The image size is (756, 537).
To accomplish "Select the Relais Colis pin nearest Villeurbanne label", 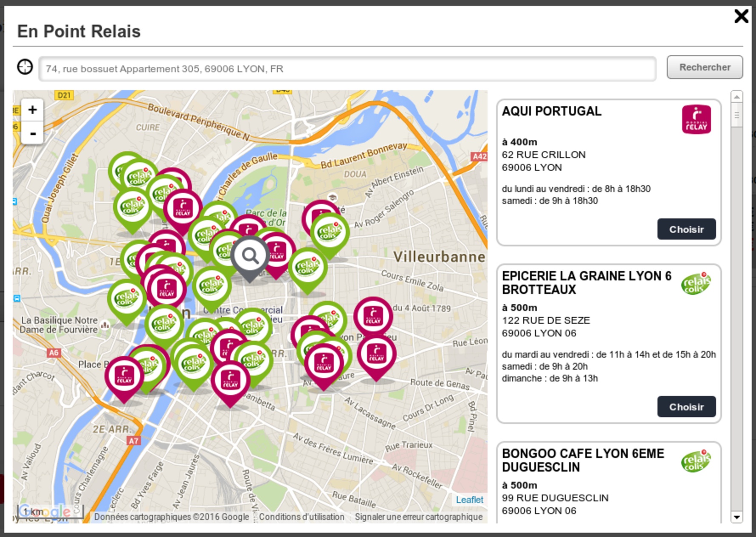I will (330, 232).
